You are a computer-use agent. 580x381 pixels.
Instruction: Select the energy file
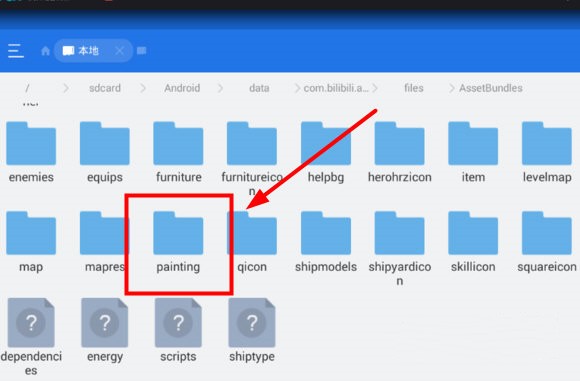105,330
